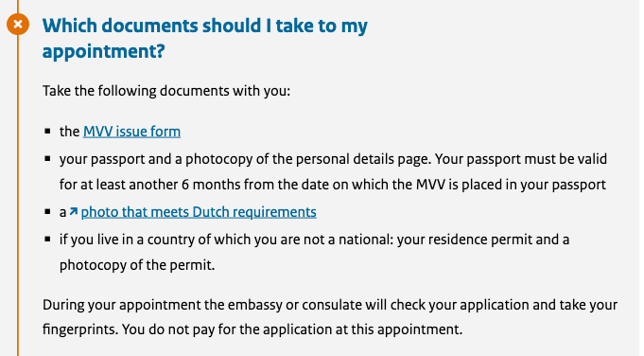Click "Take the following documents with you" text

tap(166, 91)
